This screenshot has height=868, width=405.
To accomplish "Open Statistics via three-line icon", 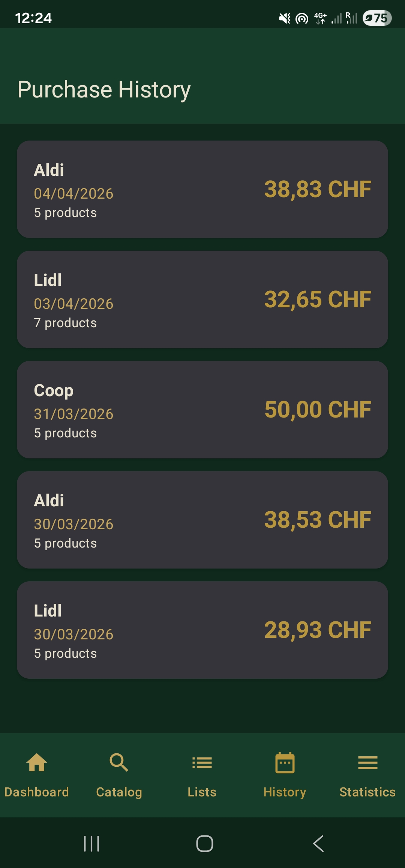I will pos(368,763).
